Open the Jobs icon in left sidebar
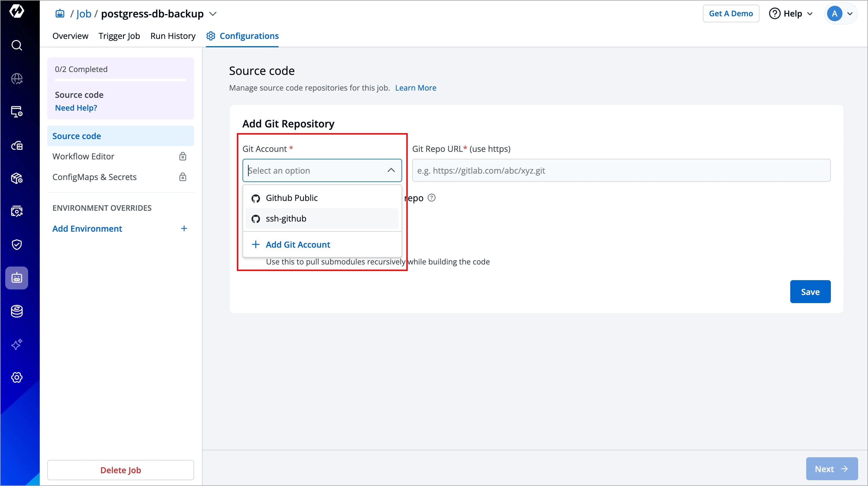 pyautogui.click(x=17, y=278)
